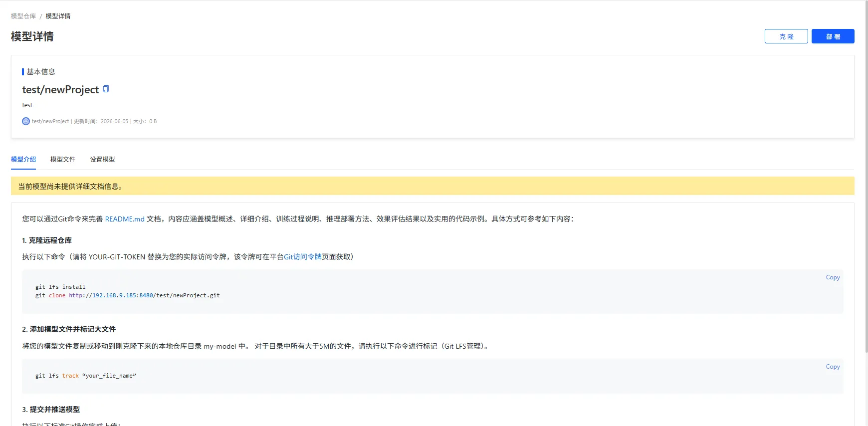
Task: Go to 模型仓库 breadcrumb
Action: [23, 16]
